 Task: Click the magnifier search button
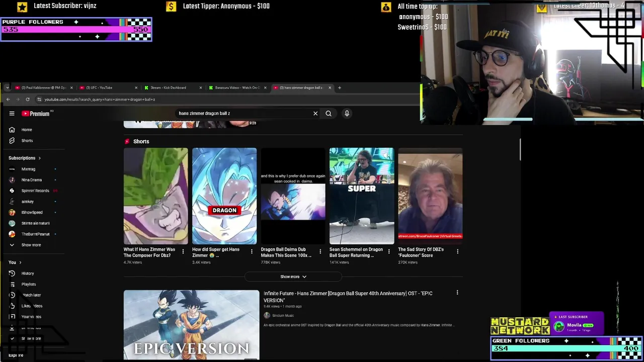(x=329, y=114)
